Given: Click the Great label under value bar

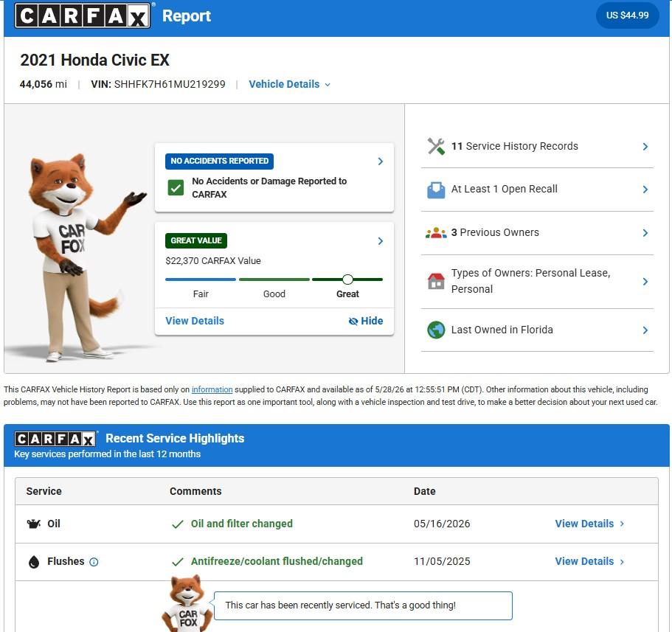Looking at the screenshot, I should pos(347,294).
